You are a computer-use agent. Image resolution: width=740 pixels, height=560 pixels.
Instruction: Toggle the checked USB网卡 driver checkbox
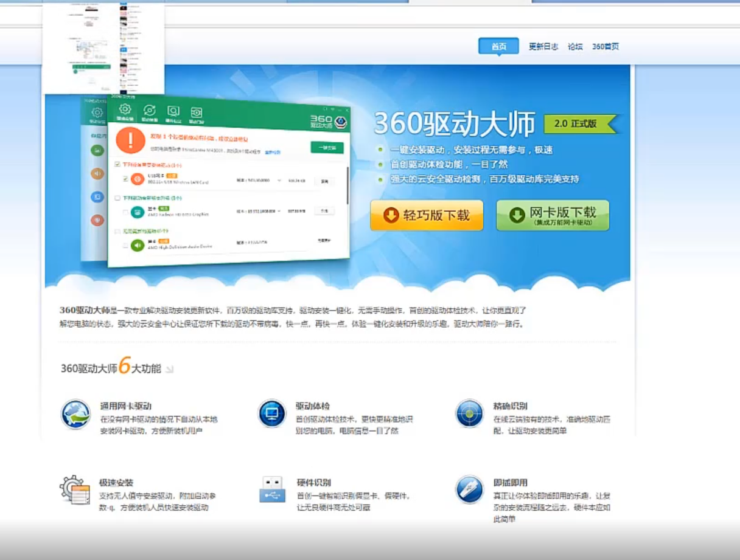click(x=125, y=179)
